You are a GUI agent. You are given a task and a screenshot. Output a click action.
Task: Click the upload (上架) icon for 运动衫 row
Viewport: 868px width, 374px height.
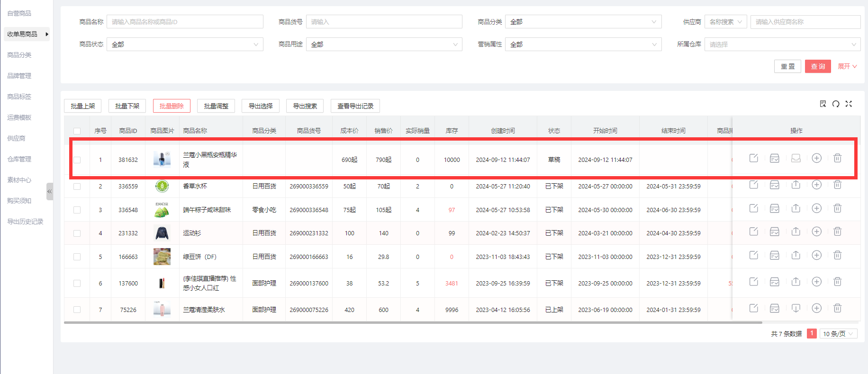[796, 232]
